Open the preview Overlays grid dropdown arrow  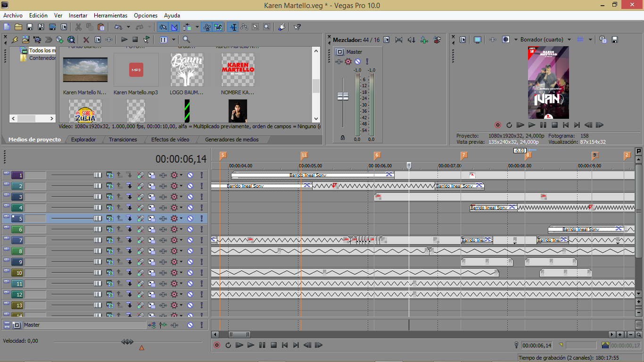(x=590, y=40)
